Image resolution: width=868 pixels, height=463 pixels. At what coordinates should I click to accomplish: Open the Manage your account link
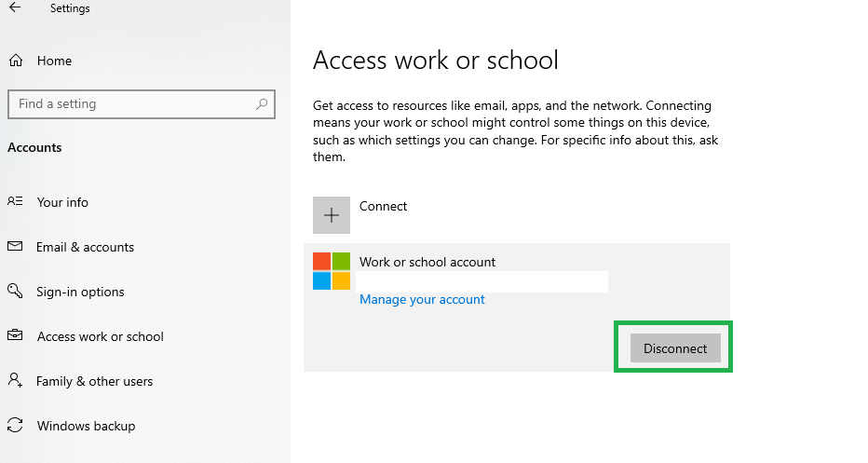click(x=422, y=300)
